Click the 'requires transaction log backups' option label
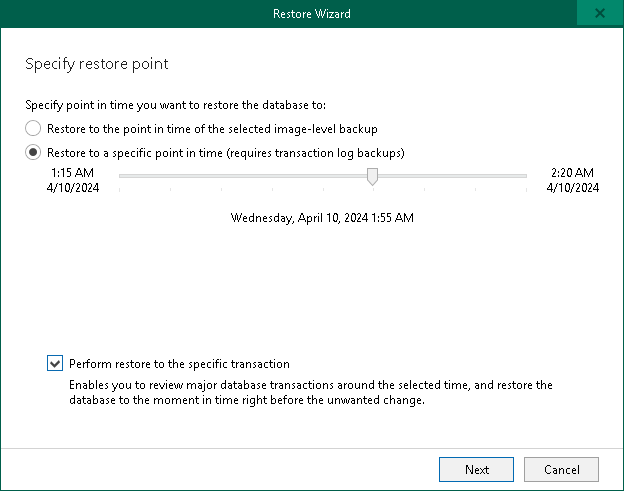624x491 pixels. [225, 153]
